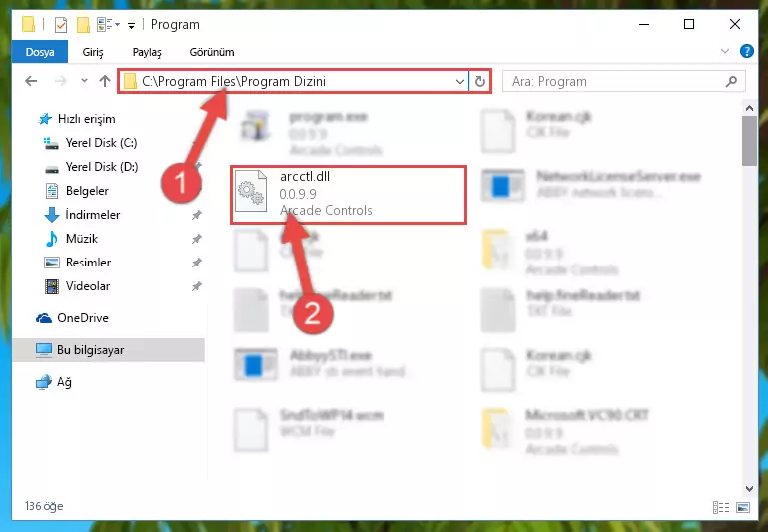Click the Müzik note icon
The width and height of the screenshot is (768, 532).
coord(51,239)
